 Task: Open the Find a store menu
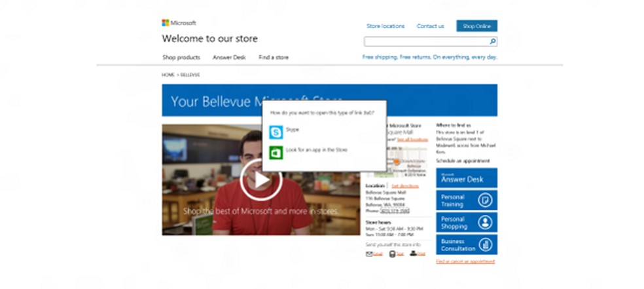tap(274, 58)
